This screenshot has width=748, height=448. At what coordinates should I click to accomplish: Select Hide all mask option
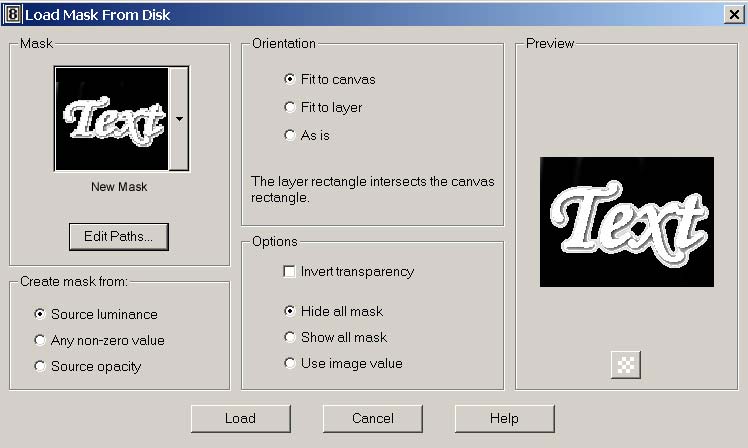coord(290,311)
